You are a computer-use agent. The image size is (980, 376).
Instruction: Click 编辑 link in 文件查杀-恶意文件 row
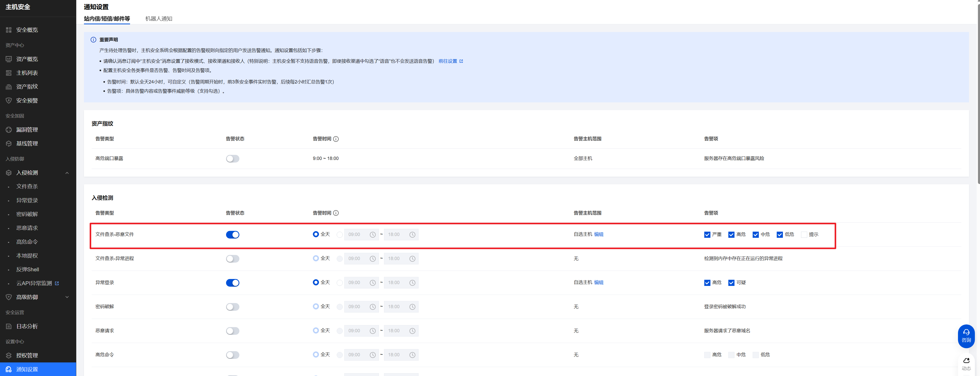tap(599, 234)
